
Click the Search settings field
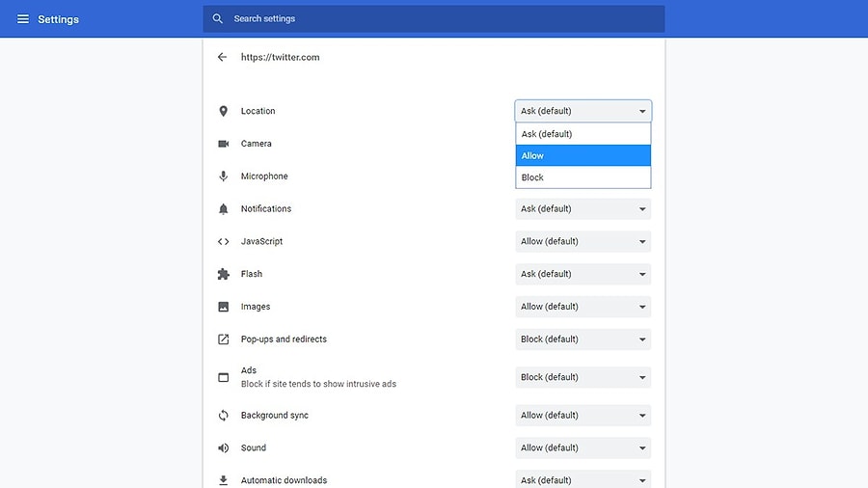pyautogui.click(x=433, y=19)
